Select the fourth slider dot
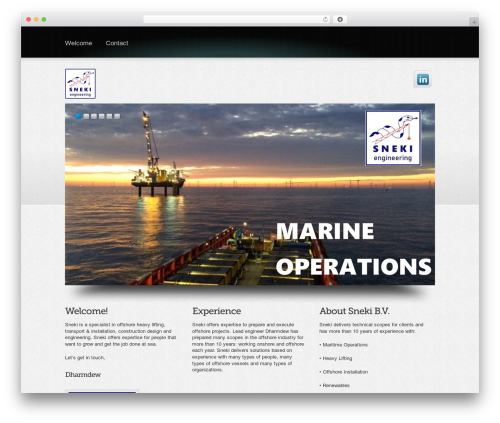Screen dimensions: 500x423 pos(102,116)
